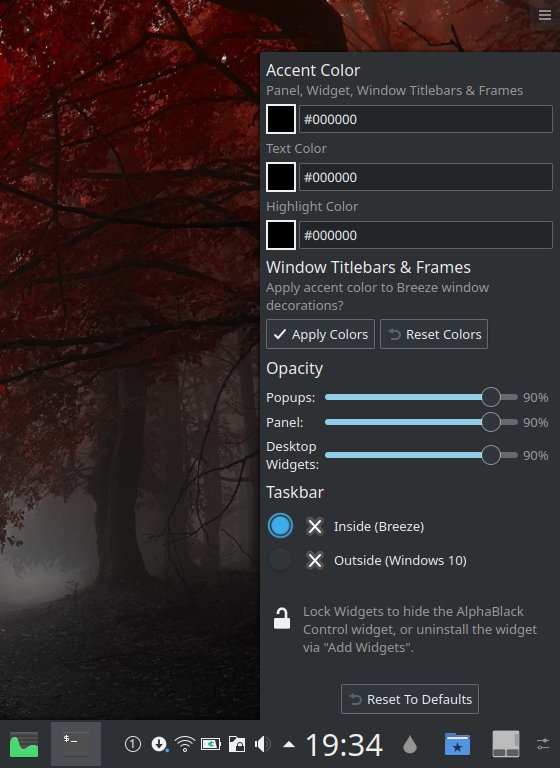This screenshot has width=560, height=768.
Task: Click the X icon beside Outside (Windows 10)
Action: [x=315, y=560]
